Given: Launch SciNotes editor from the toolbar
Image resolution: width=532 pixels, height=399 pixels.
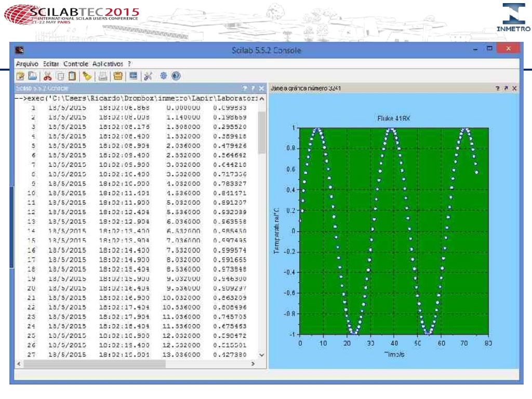Looking at the screenshot, I should (20, 76).
